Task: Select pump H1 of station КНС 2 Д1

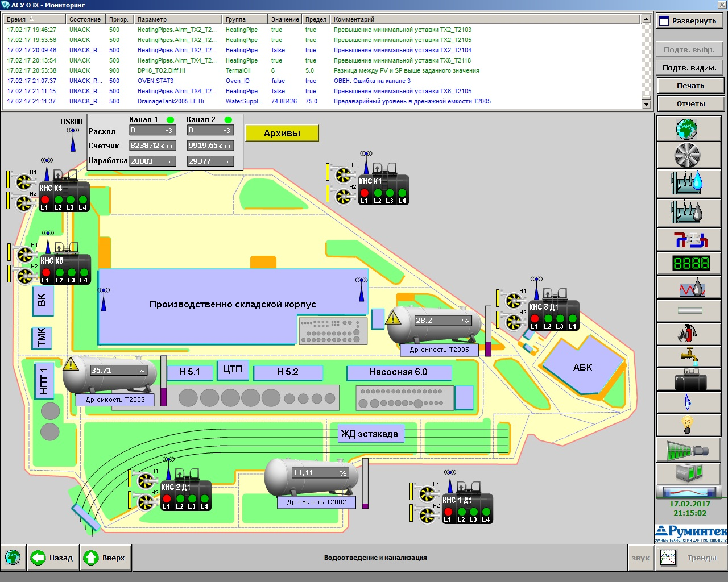Action: point(146,480)
